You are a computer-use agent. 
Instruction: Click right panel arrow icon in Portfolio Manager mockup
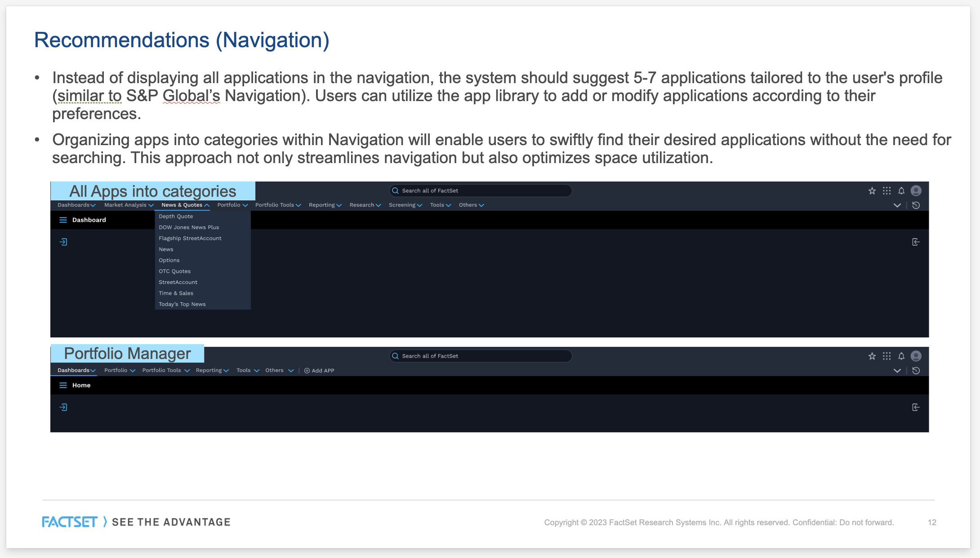click(916, 407)
